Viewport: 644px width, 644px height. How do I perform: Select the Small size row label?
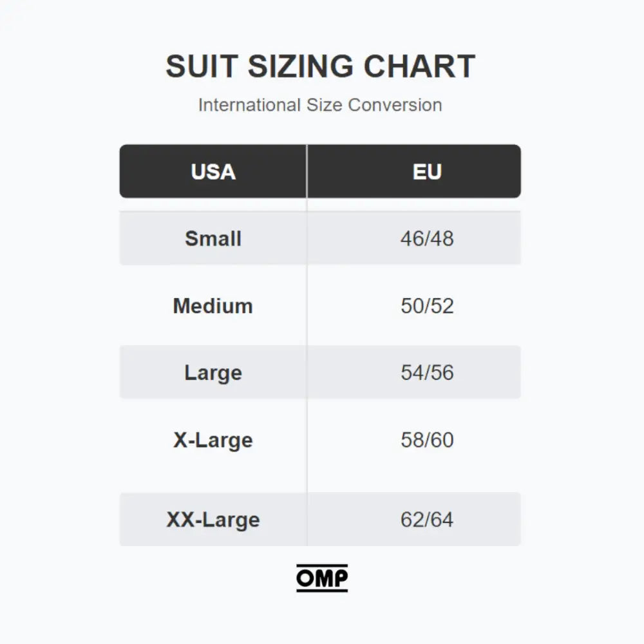[213, 238]
